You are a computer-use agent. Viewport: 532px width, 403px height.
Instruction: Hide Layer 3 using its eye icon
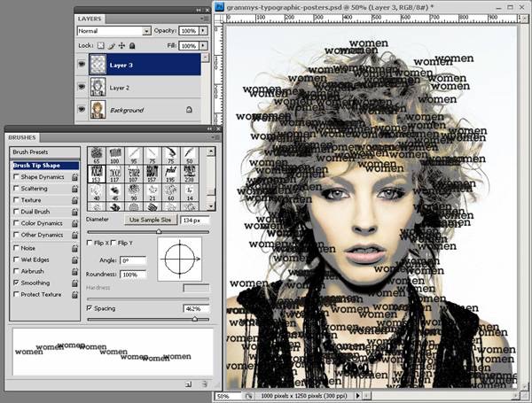83,65
